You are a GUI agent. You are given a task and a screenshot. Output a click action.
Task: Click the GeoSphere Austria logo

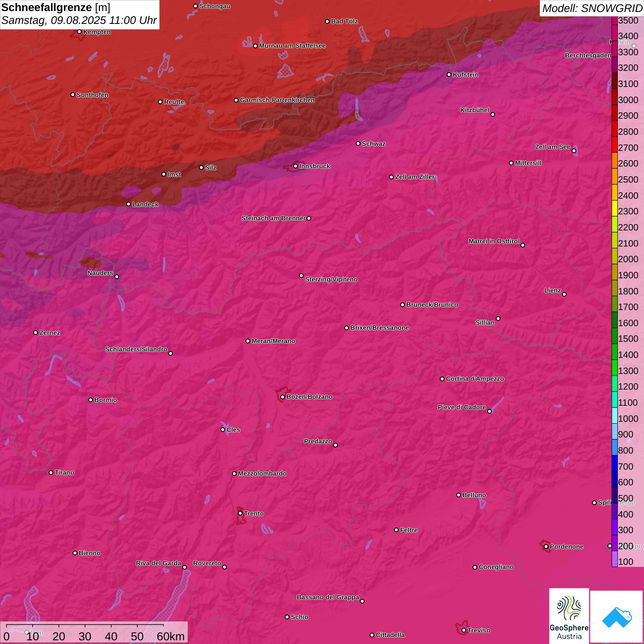[569, 615]
